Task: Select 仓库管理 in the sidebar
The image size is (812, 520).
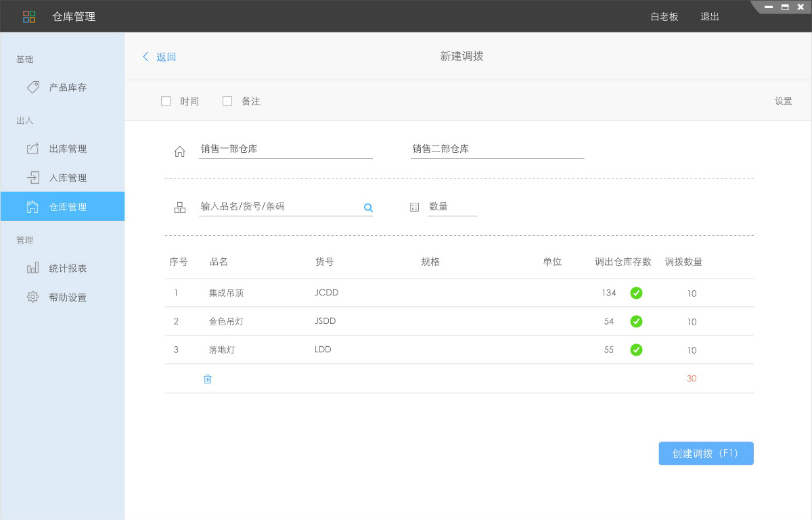Action: (x=62, y=207)
